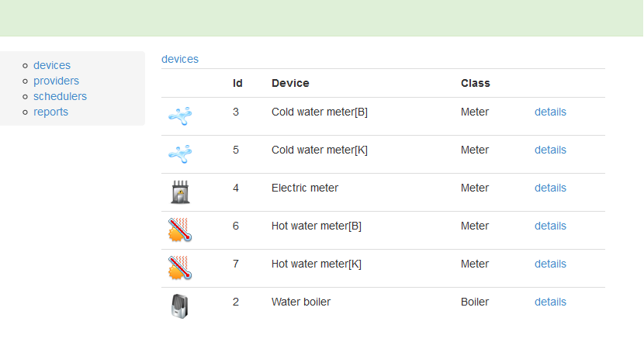644x342 pixels.
Task: Click the Hot water meter[B] thermometer icon
Action: click(x=180, y=230)
